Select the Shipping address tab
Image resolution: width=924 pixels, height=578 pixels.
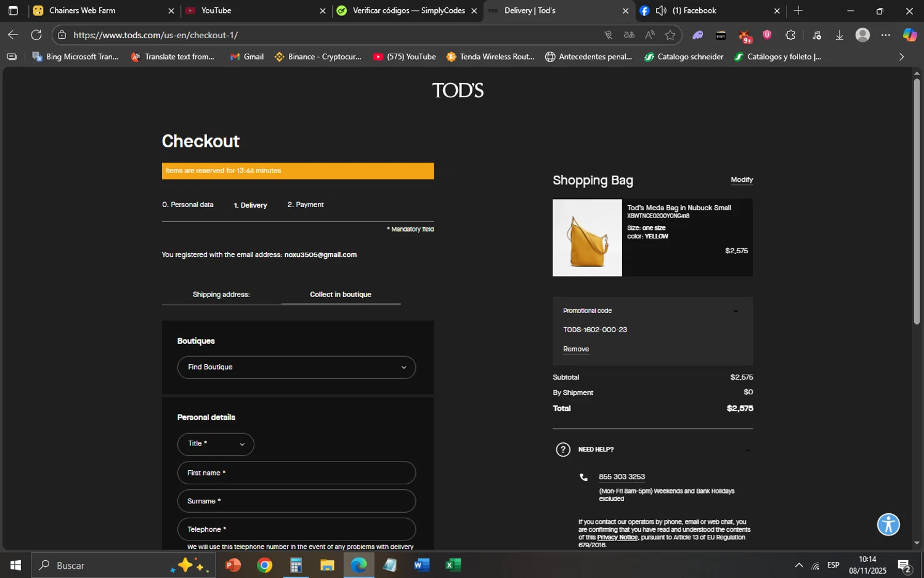221,295
